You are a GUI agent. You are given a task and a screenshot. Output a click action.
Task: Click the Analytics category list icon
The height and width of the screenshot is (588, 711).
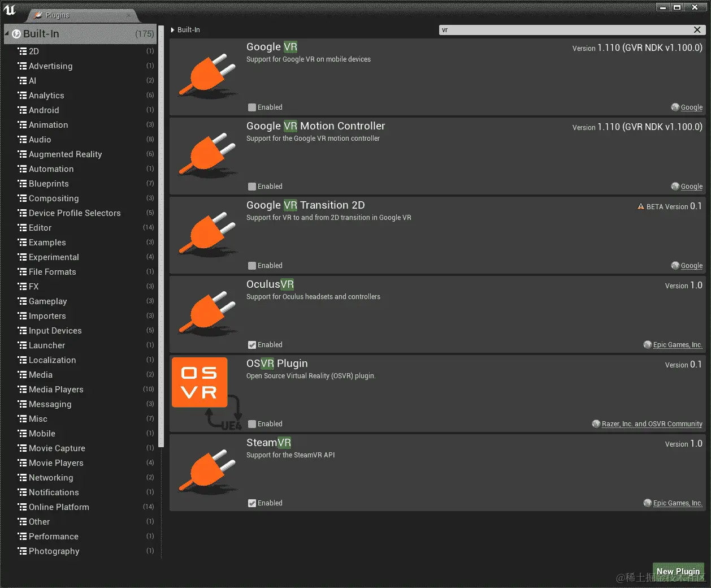click(22, 95)
